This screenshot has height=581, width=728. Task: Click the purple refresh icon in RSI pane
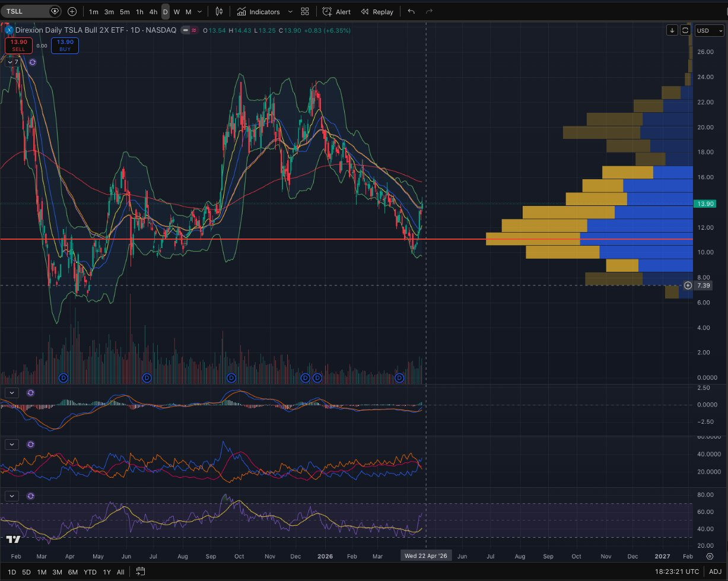click(31, 496)
